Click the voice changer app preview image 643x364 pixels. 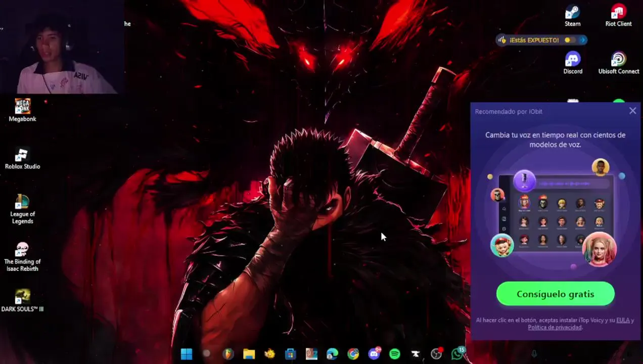pos(556,212)
